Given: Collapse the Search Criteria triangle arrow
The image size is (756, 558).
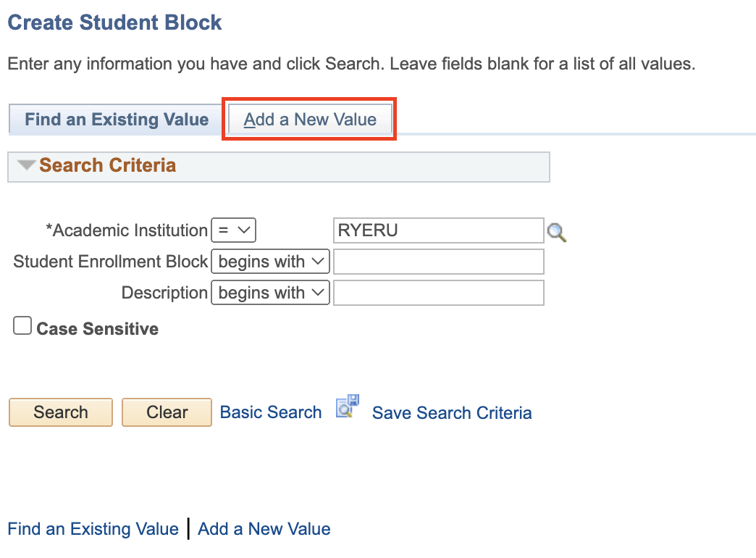Looking at the screenshot, I should pos(27,165).
